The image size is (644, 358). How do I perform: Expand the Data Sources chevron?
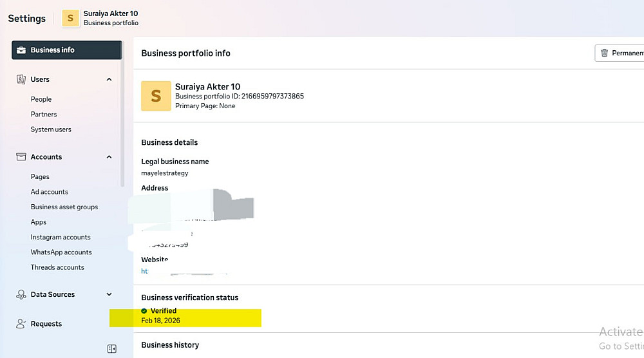[109, 294]
